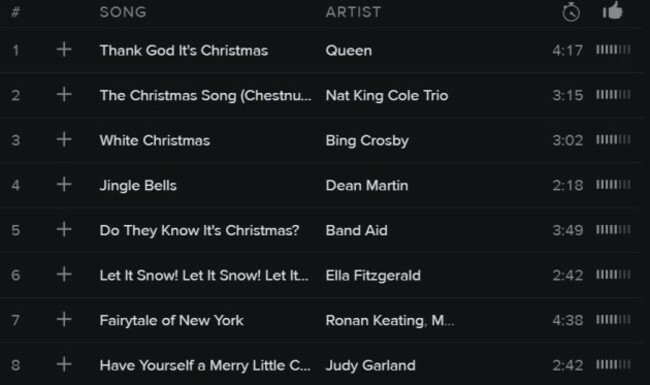Sort tracks by the ARTIST column header
This screenshot has height=385, width=650.
point(353,12)
